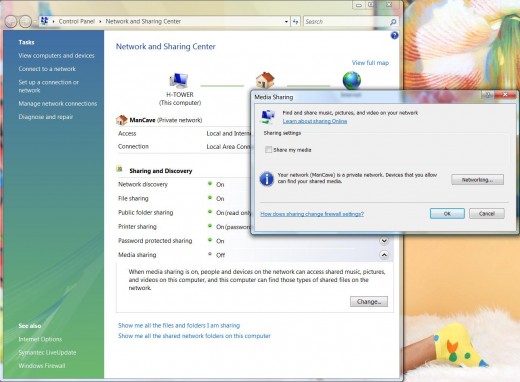Click the Back navigation arrow button
Image resolution: width=520 pixels, height=382 pixels.
coord(11,22)
